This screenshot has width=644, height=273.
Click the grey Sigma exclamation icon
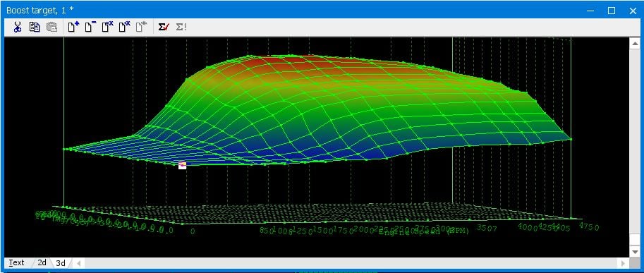click(181, 28)
